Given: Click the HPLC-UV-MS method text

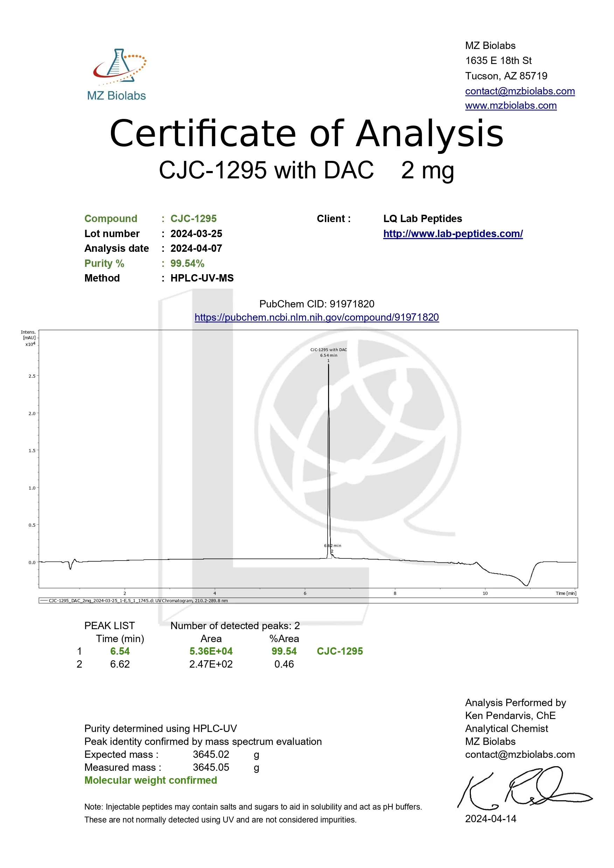Looking at the screenshot, I should pos(202,278).
